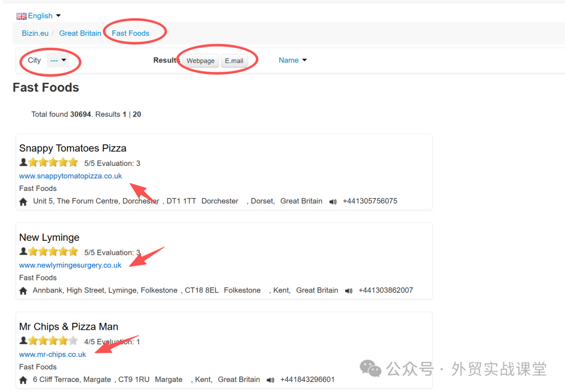Click the UK flag language icon
This screenshot has width=565, height=392.
tap(21, 16)
